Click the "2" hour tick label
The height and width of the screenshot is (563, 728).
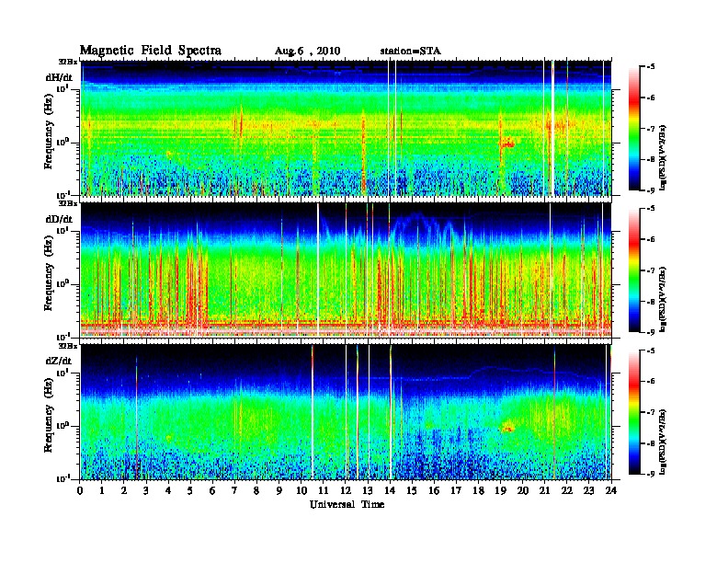pyautogui.click(x=124, y=491)
